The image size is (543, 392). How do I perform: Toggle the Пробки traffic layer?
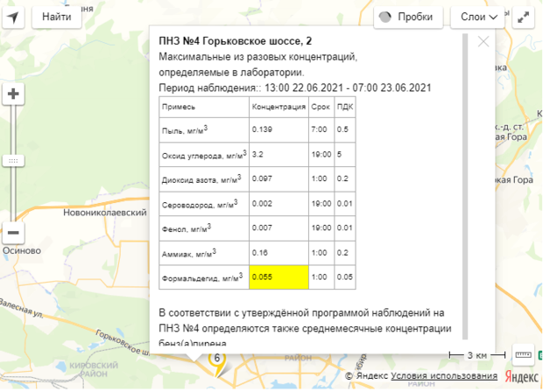click(x=407, y=17)
